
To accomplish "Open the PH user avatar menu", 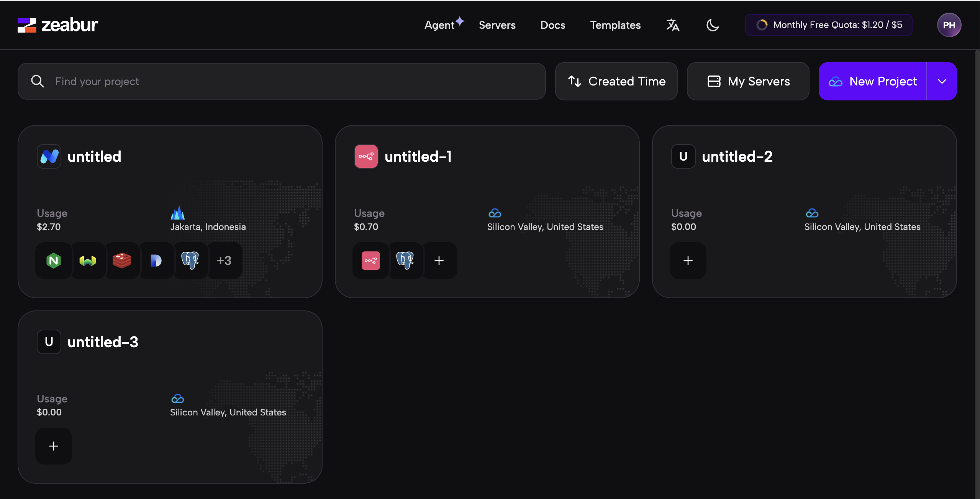I will 949,25.
